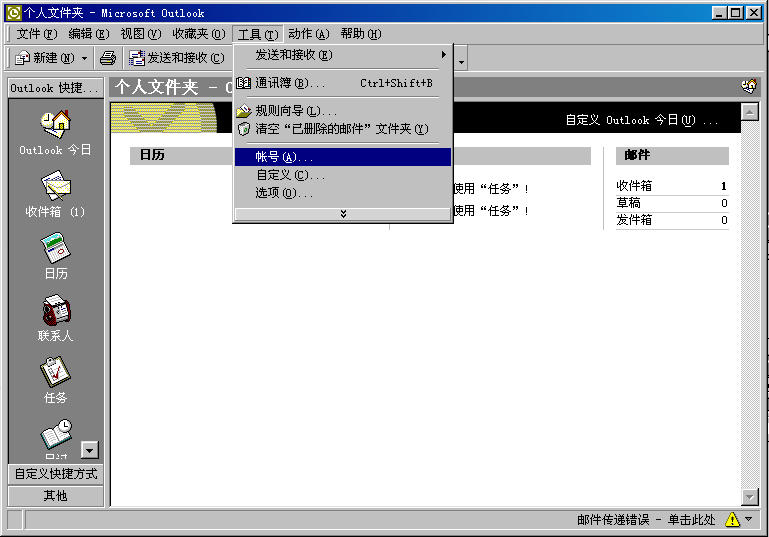
Task: Switch to 自定义快捷方式 group
Action: point(55,474)
